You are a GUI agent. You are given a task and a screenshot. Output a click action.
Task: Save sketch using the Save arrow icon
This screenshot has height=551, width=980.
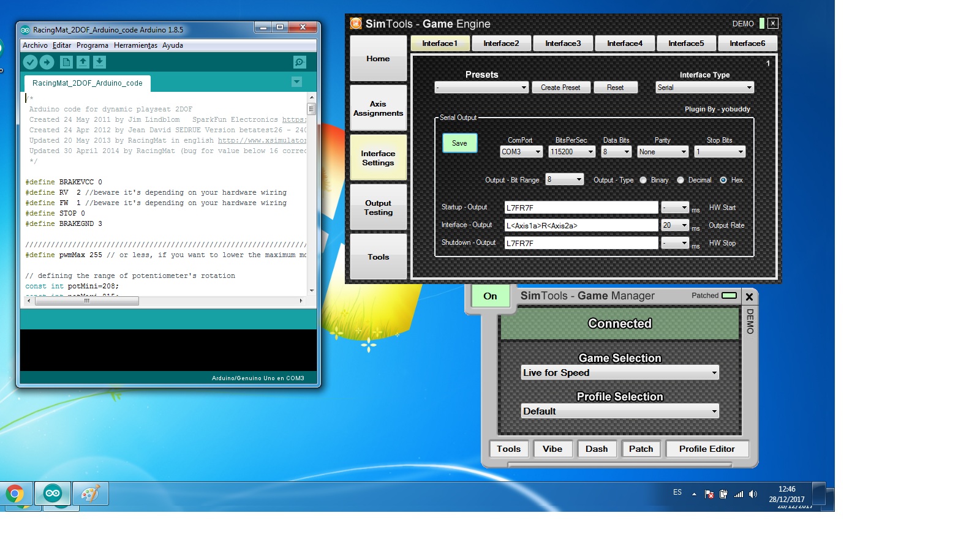99,62
